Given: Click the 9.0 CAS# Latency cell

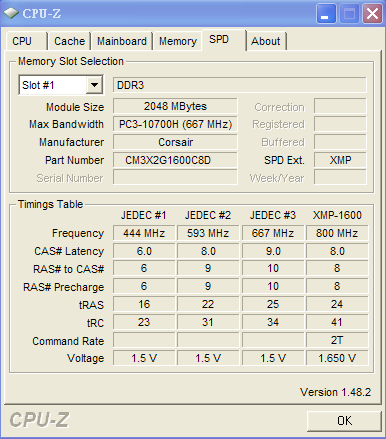Looking at the screenshot, I should pyautogui.click(x=273, y=251).
